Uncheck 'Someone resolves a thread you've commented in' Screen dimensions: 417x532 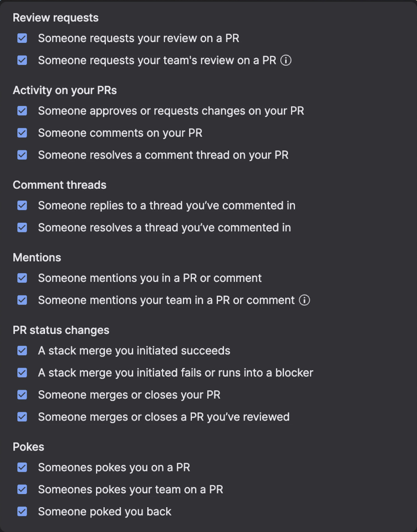click(x=22, y=227)
